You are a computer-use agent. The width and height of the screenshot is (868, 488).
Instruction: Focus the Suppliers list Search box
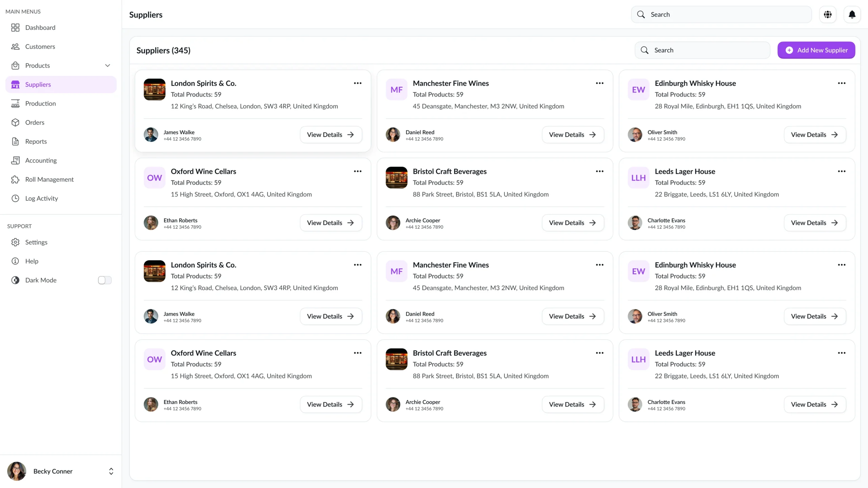click(702, 50)
